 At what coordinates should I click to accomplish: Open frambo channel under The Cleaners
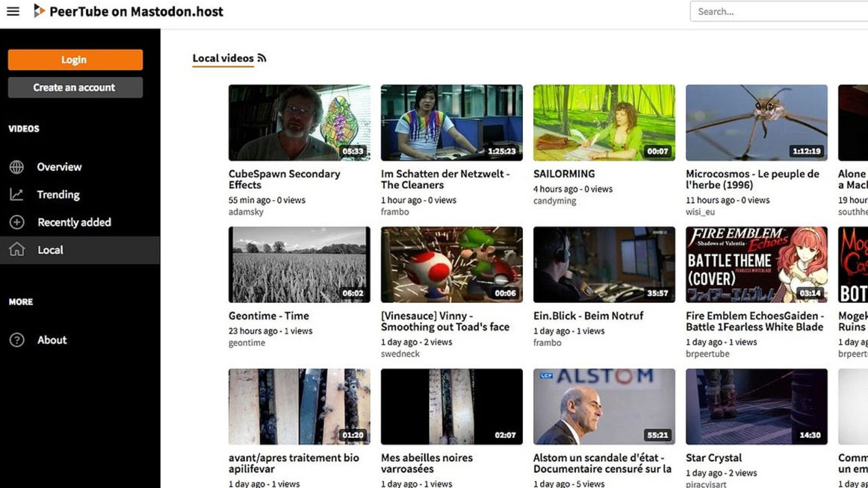395,212
